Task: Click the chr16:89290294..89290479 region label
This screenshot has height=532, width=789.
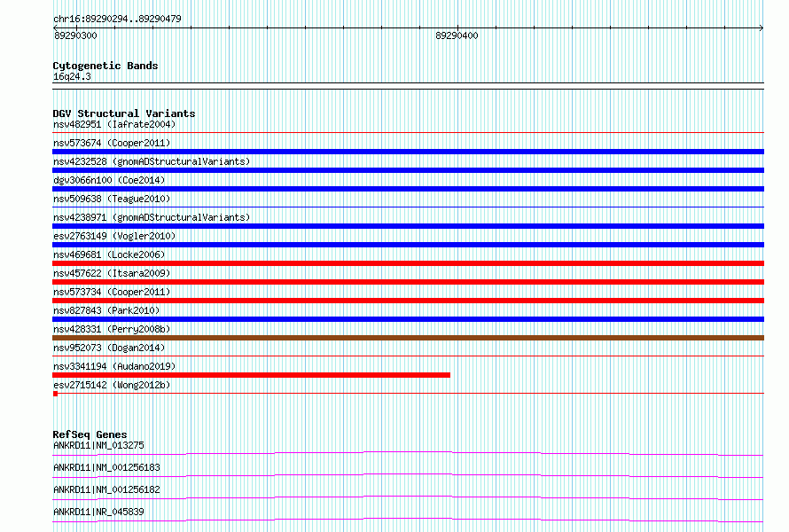Action: pyautogui.click(x=117, y=19)
